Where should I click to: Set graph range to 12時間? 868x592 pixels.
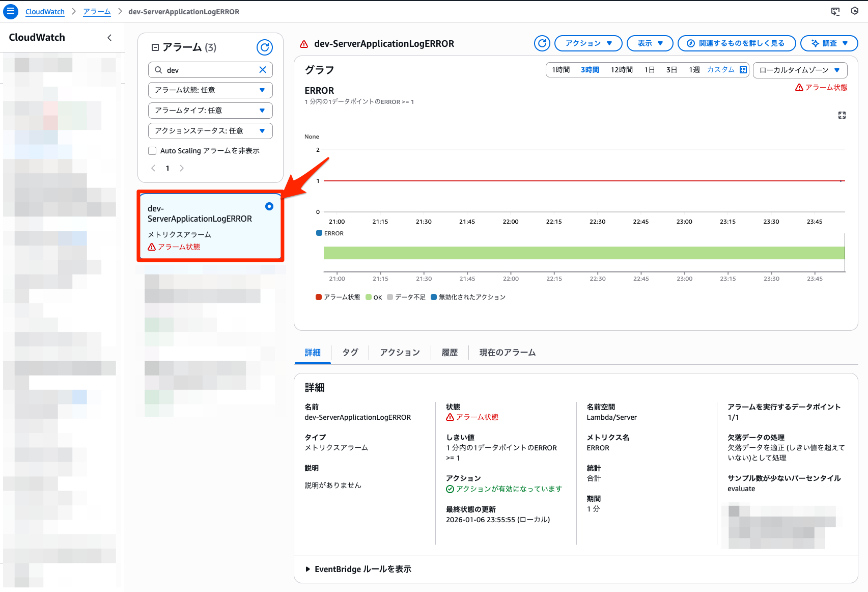point(622,70)
